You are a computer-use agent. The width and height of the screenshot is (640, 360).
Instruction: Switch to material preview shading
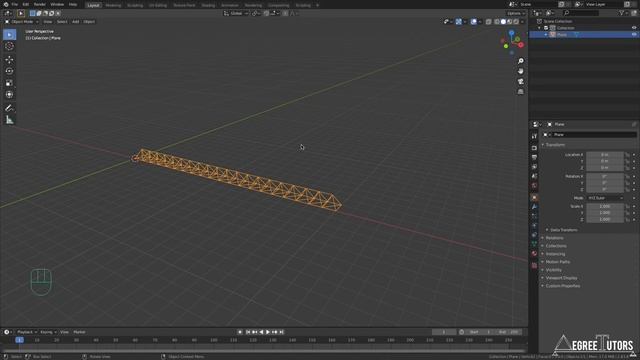coord(510,22)
